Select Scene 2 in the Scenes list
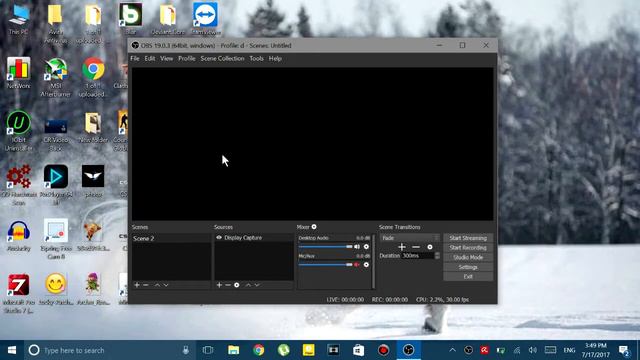 [171, 238]
